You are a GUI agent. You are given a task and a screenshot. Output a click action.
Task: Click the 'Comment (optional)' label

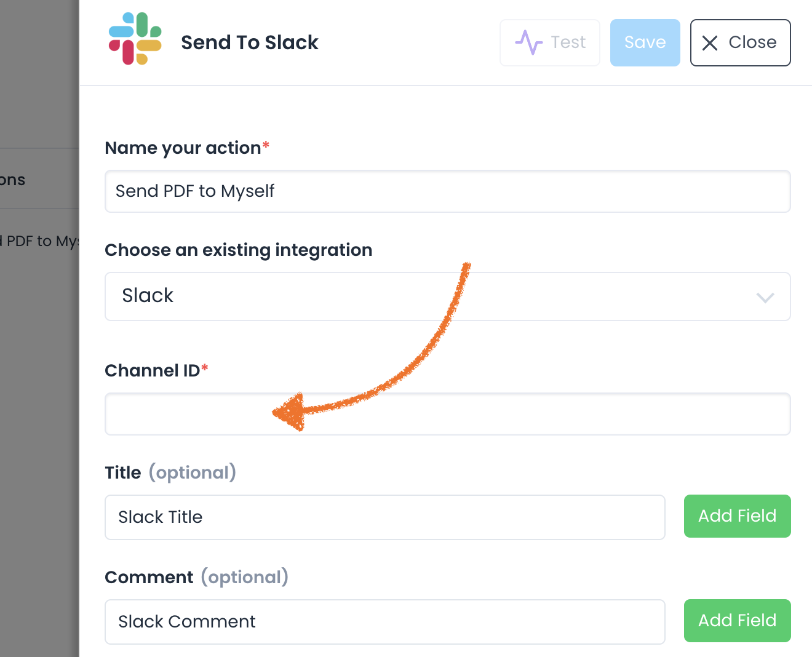[196, 578]
